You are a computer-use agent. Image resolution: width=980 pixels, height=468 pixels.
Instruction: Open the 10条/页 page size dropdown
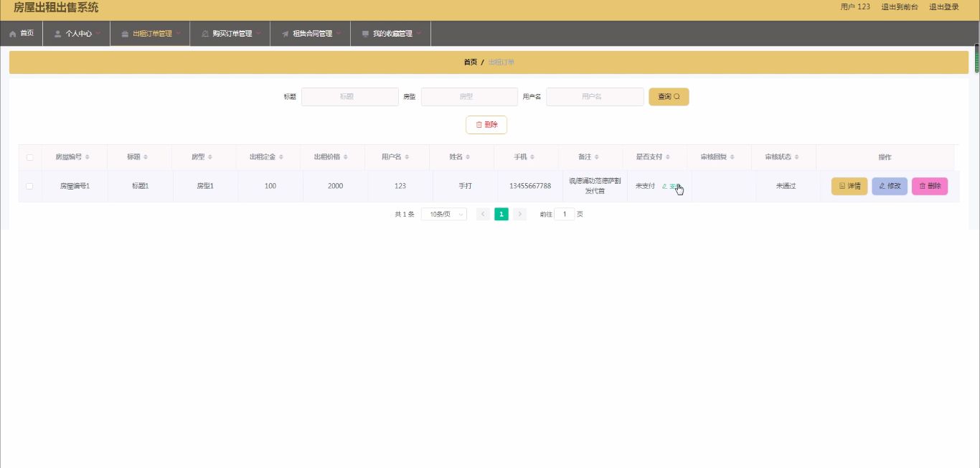pos(444,214)
